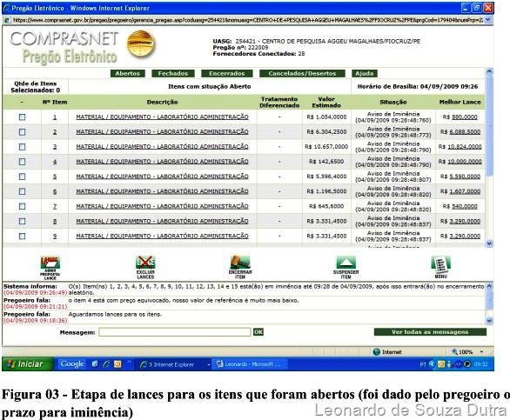Check the checkbox for item 4

click(22, 162)
